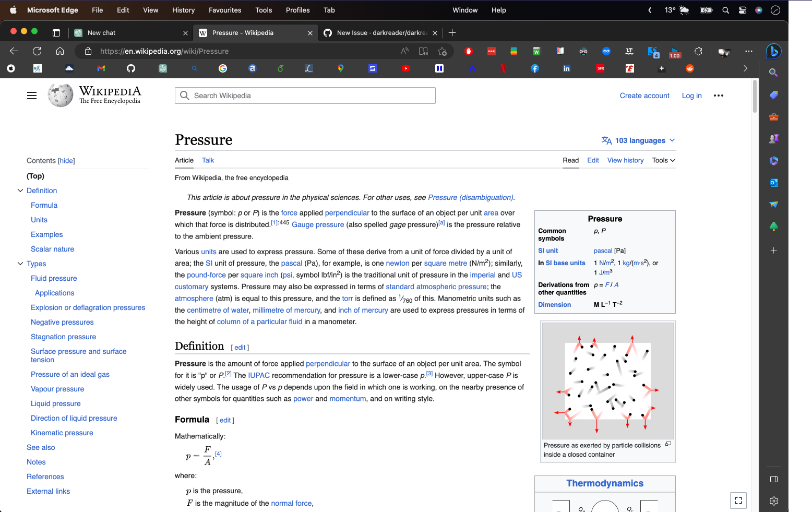Open Reddit from the favourites bar
Screen dimensions: 812x512
[690, 68]
